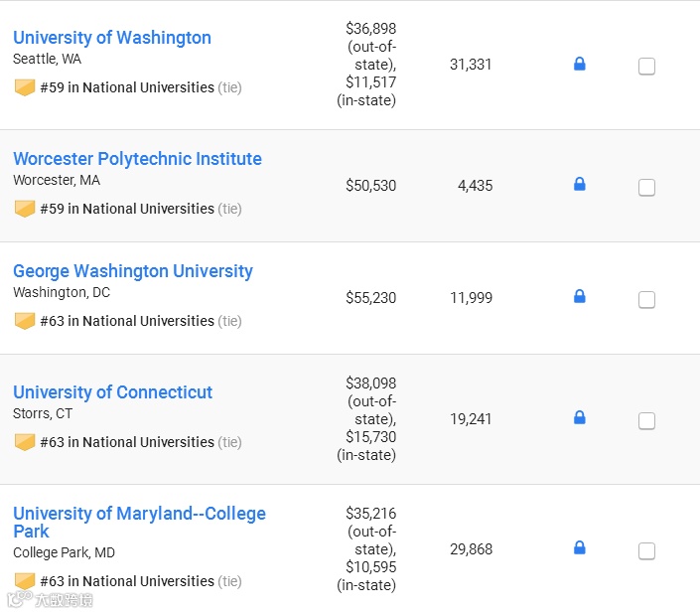The image size is (700, 614).
Task: Click the ranking badge icon for George Washington University
Action: point(25,321)
